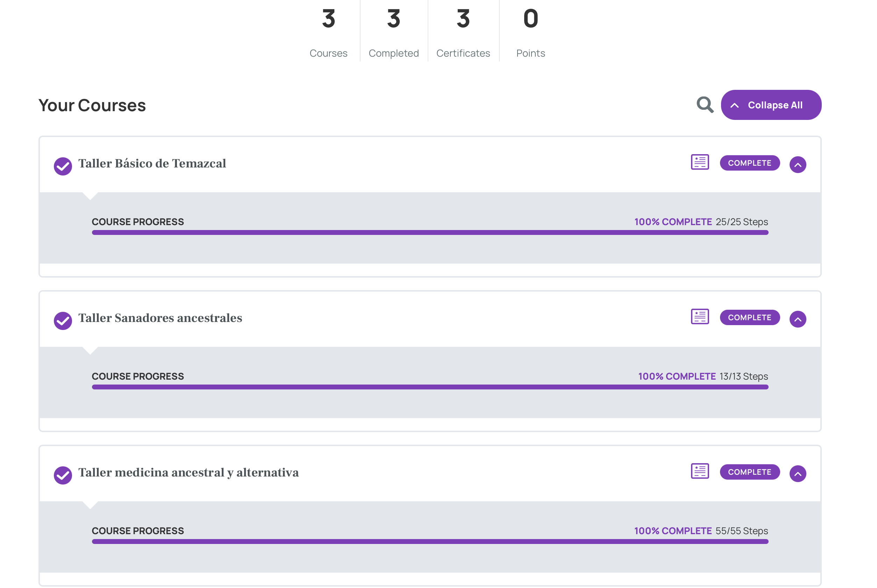Click the 55/55 Steps progress bar
Screen dimensions: 877x588
(430, 542)
